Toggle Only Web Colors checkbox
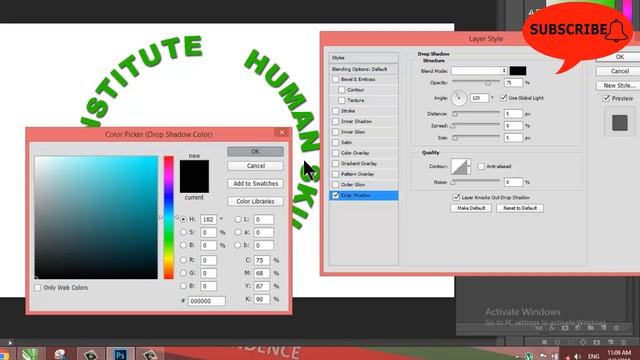The height and width of the screenshot is (360, 640). click(38, 288)
